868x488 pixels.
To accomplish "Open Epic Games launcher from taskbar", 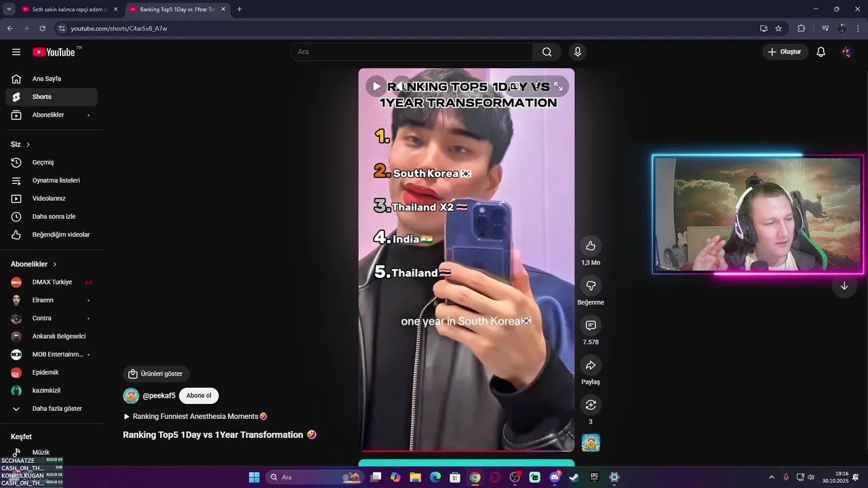I will tap(594, 477).
